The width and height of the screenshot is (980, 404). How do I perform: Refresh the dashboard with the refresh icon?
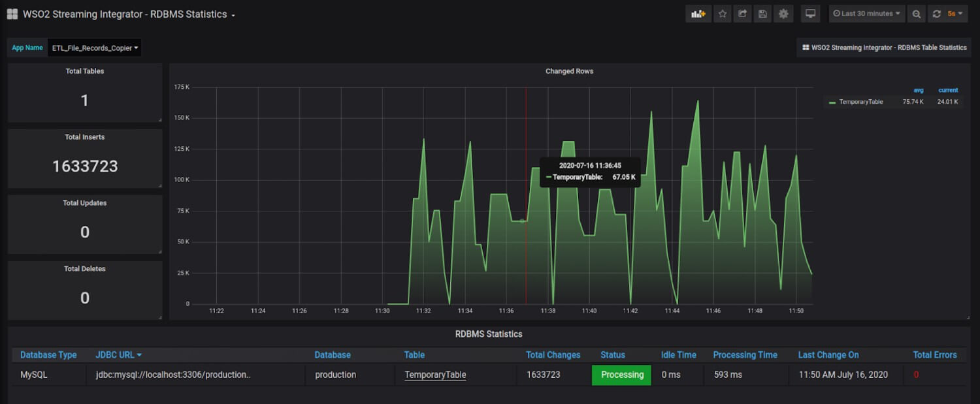(x=937, y=13)
